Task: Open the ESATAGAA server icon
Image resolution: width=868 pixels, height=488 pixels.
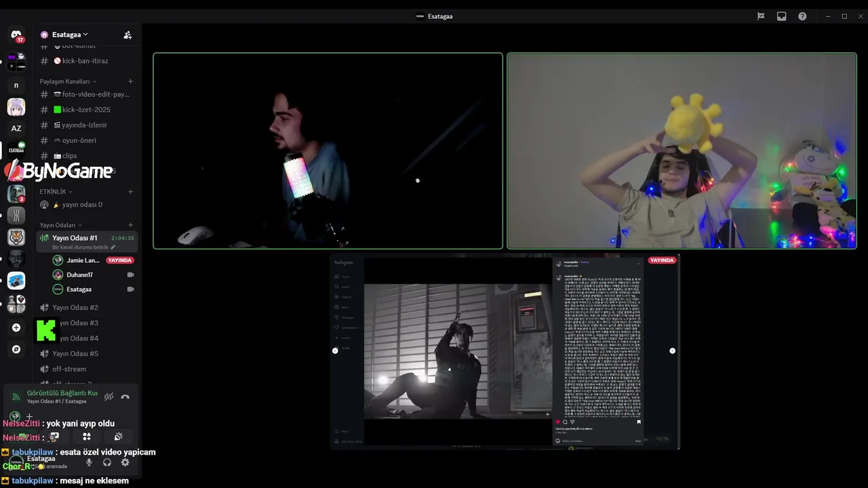Action: (16, 150)
